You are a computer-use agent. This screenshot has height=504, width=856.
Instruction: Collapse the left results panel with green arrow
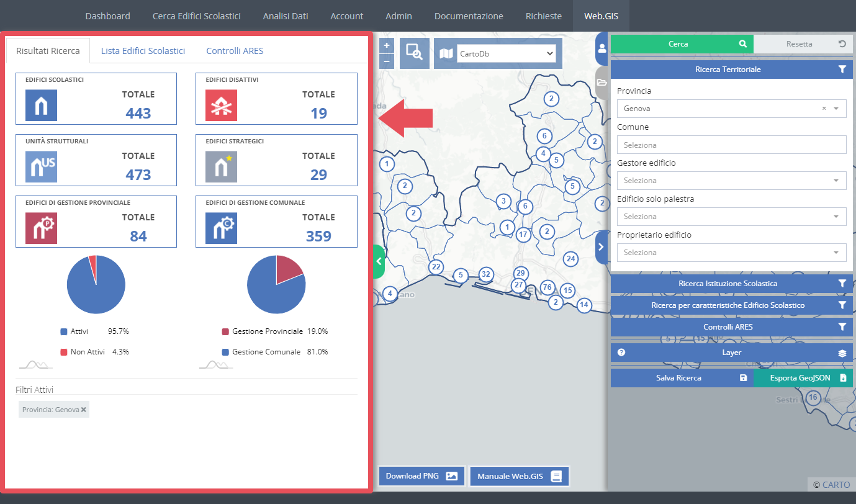coord(379,262)
